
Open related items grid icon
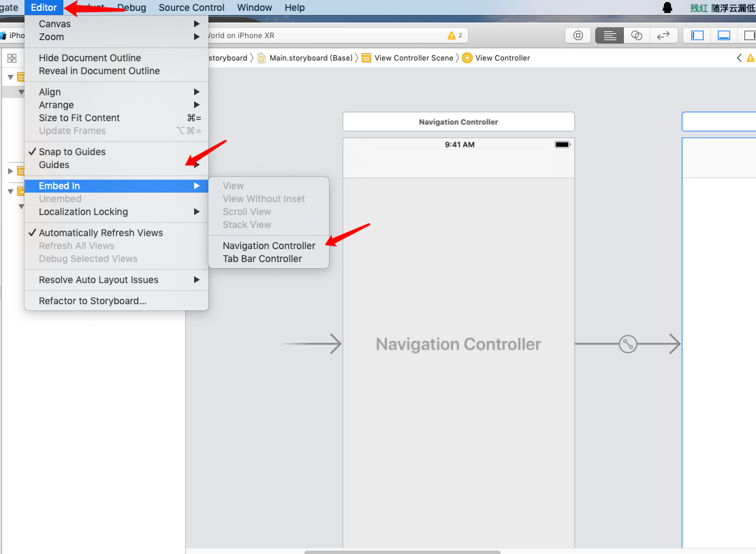point(12,58)
